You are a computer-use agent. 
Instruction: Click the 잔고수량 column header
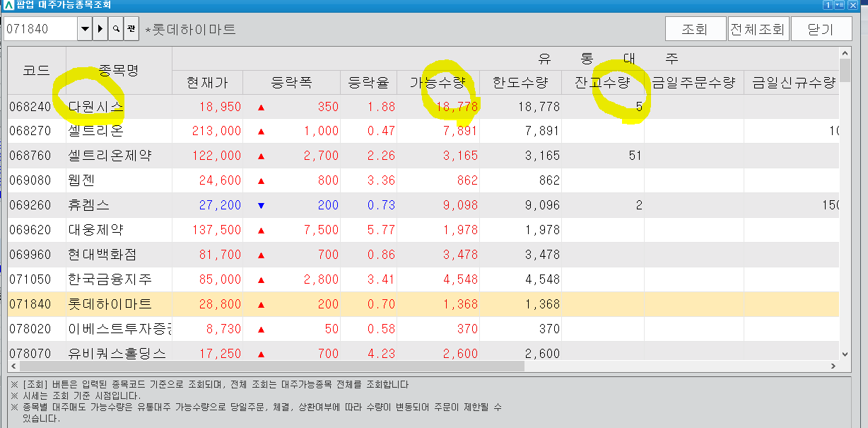602,83
